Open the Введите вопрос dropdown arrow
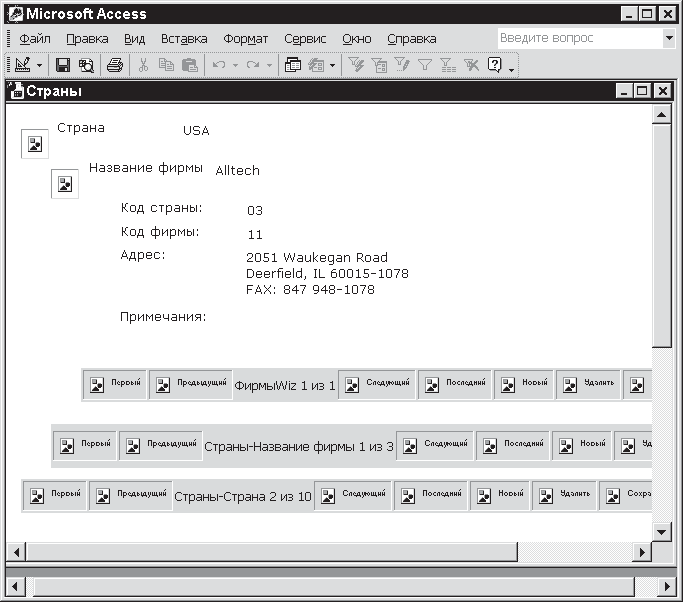This screenshot has width=683, height=602. point(669,38)
